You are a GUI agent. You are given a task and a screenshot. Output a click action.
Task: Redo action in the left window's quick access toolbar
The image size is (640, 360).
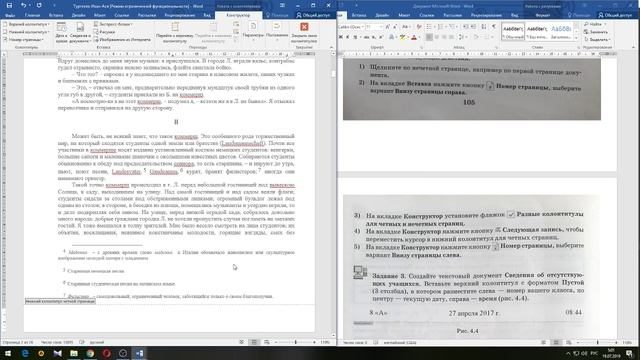point(39,5)
